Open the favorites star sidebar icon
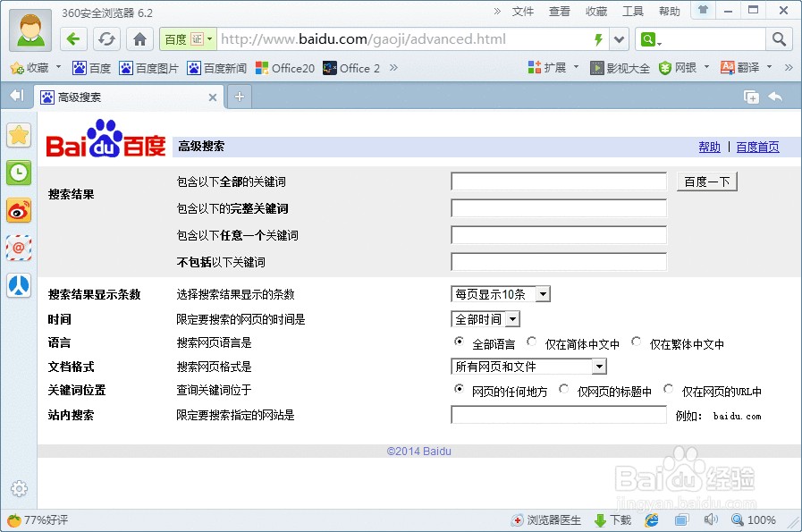 (19, 136)
